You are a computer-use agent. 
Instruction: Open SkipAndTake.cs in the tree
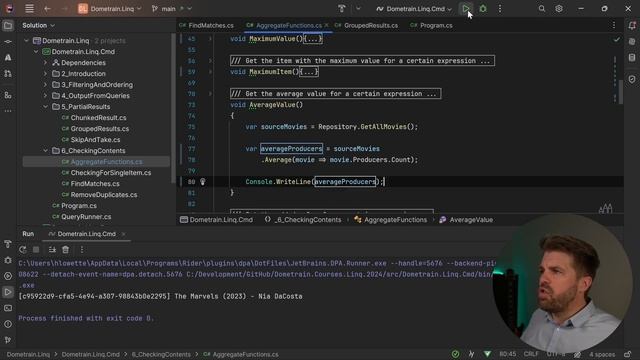(95, 140)
